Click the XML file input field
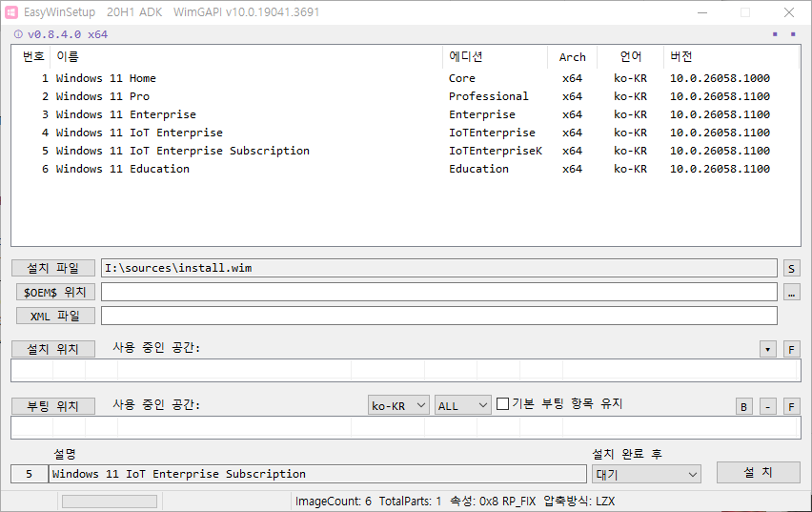812x512 pixels. (439, 316)
